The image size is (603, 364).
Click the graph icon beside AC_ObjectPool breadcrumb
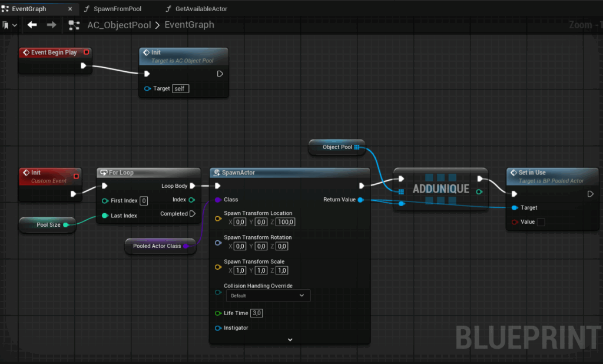coord(74,25)
